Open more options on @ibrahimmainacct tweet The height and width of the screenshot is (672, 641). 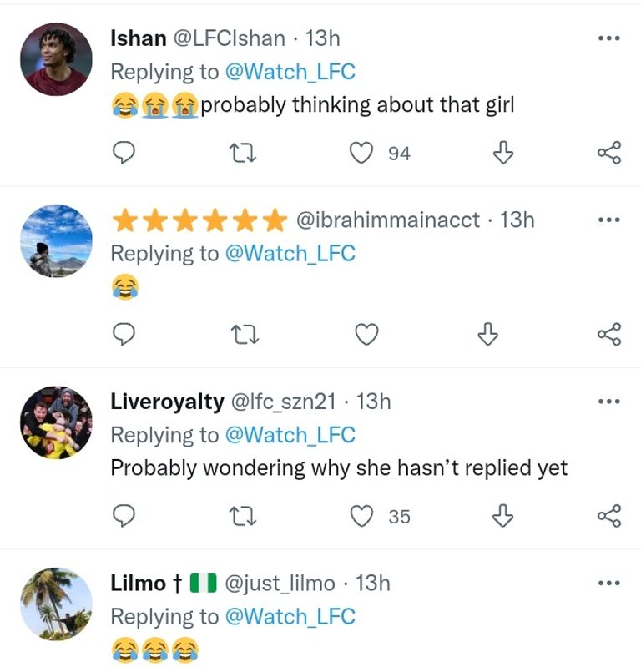pyautogui.click(x=609, y=220)
